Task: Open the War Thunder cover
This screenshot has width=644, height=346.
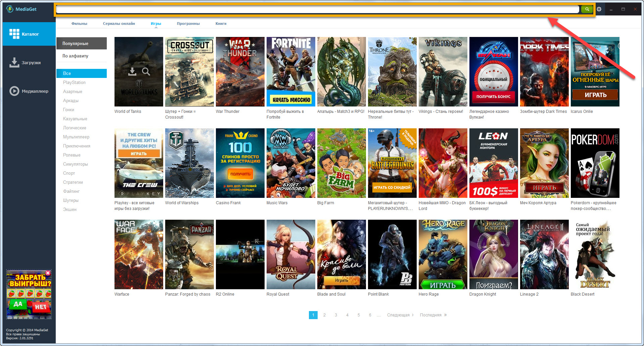Action: 240,72
